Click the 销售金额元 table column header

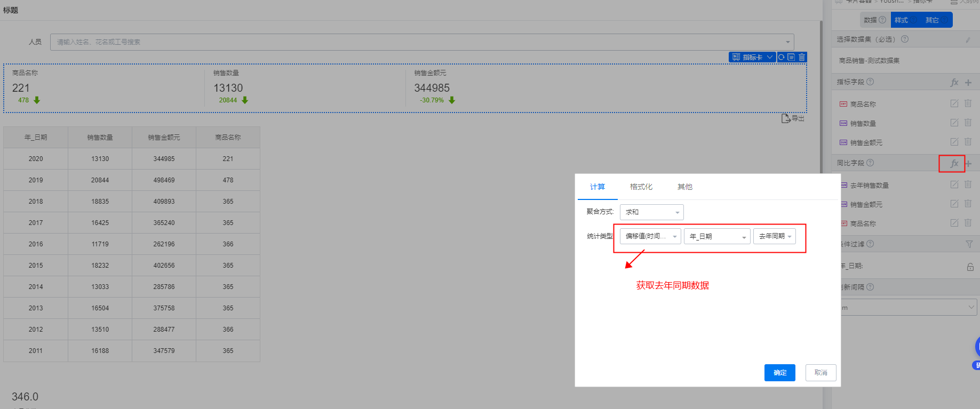click(164, 137)
